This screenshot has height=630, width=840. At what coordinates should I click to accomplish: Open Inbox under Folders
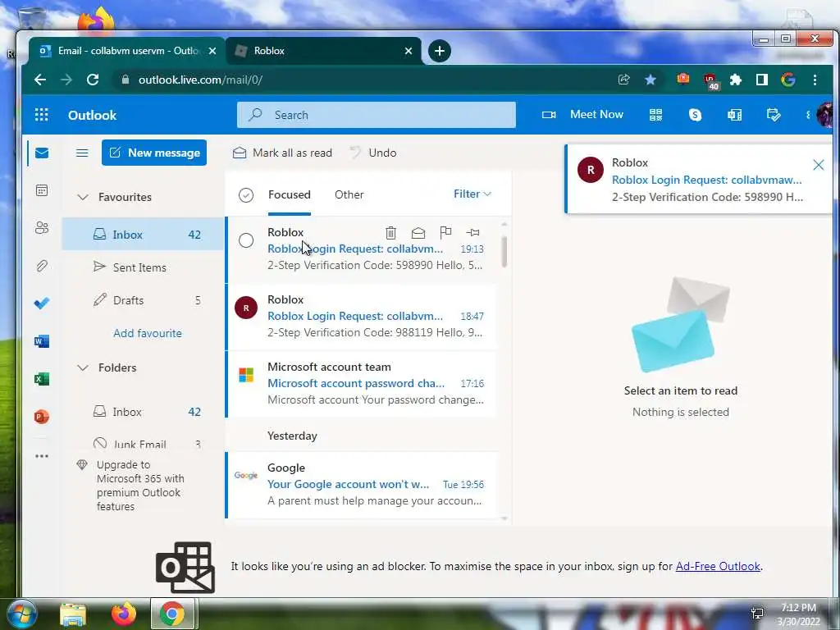(x=143, y=412)
